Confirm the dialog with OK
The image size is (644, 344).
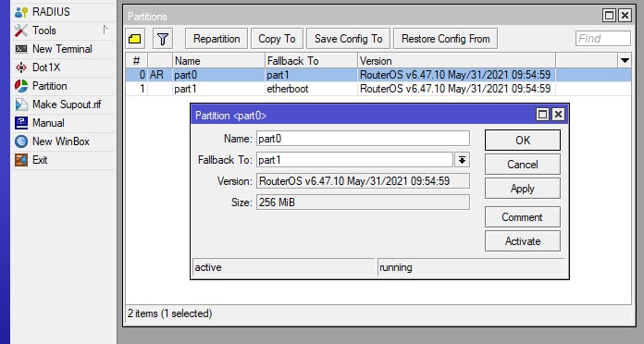(x=523, y=141)
